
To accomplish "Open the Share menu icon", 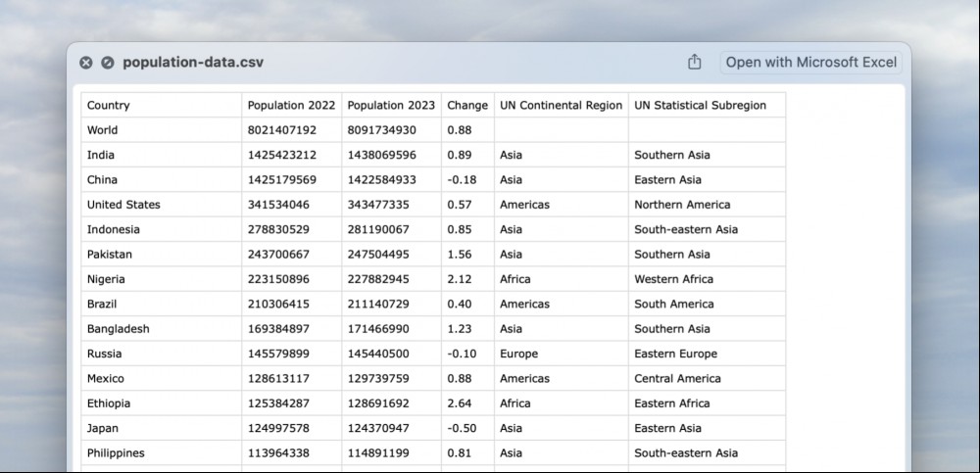I will [695, 62].
